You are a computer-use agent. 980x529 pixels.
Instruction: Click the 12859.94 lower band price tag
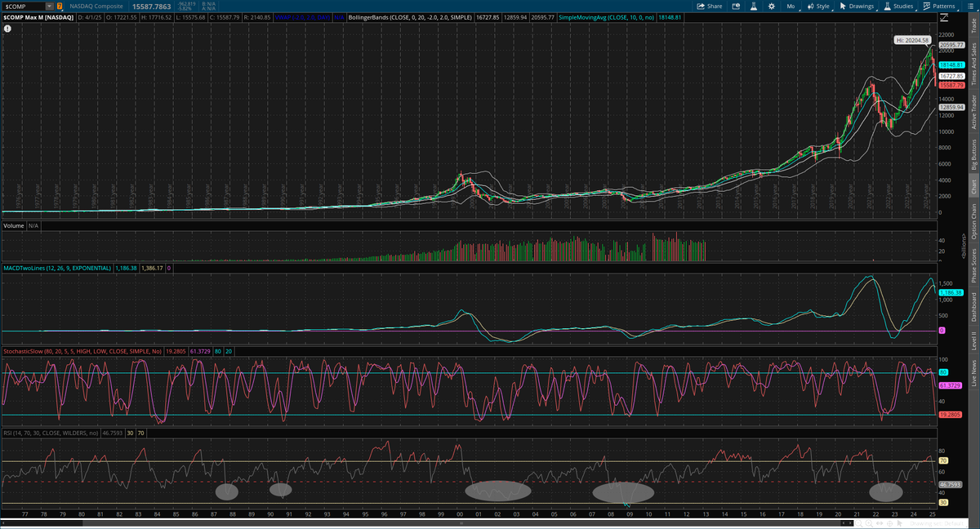click(951, 107)
